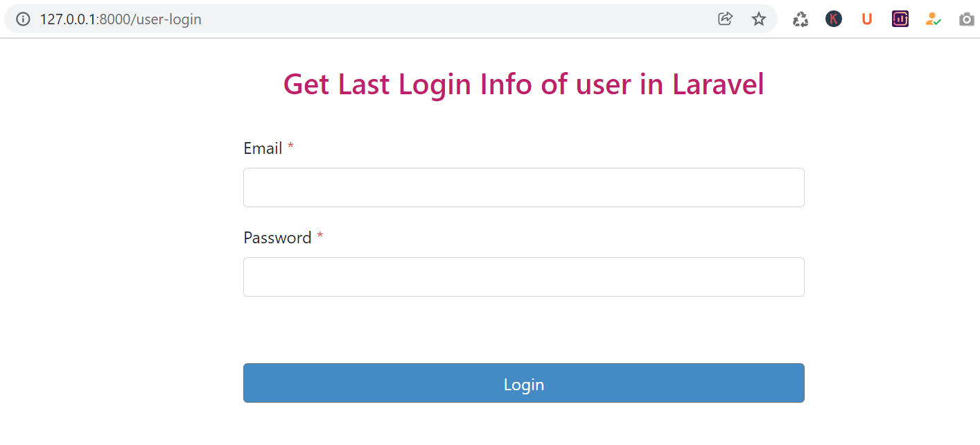Open the recycle arrows extension

800,19
